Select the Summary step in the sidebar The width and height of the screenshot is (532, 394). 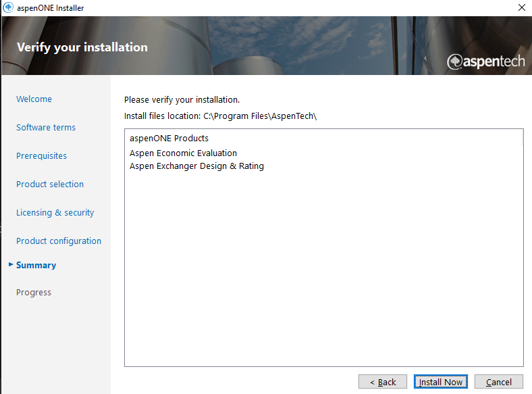pos(36,265)
